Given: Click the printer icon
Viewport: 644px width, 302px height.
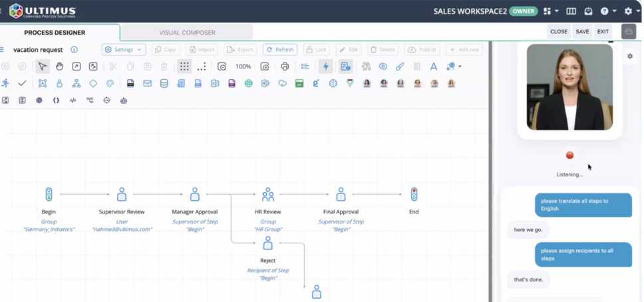Looking at the screenshot, I should [285, 67].
